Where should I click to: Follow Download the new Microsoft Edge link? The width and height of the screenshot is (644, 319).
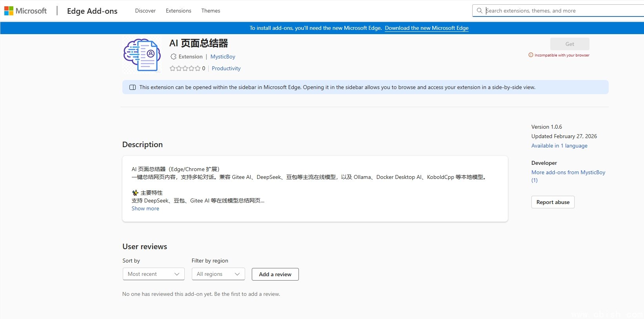point(427,28)
